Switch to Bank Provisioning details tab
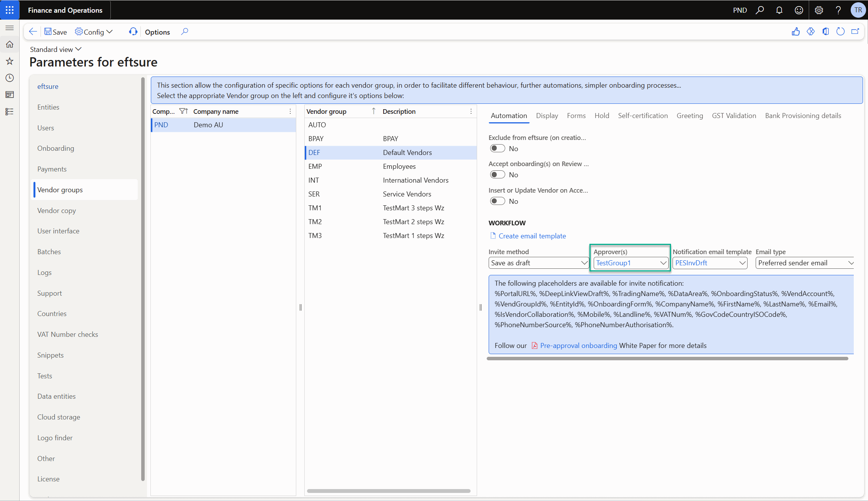Image resolution: width=868 pixels, height=501 pixels. [x=803, y=116]
